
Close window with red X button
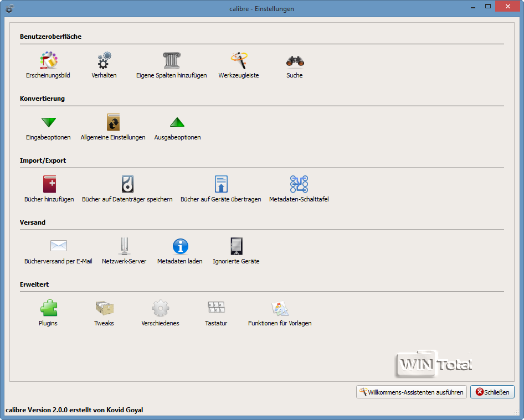pyautogui.click(x=507, y=6)
